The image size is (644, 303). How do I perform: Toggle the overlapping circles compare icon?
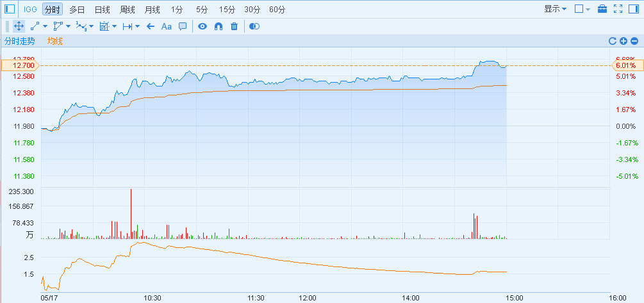point(254,26)
